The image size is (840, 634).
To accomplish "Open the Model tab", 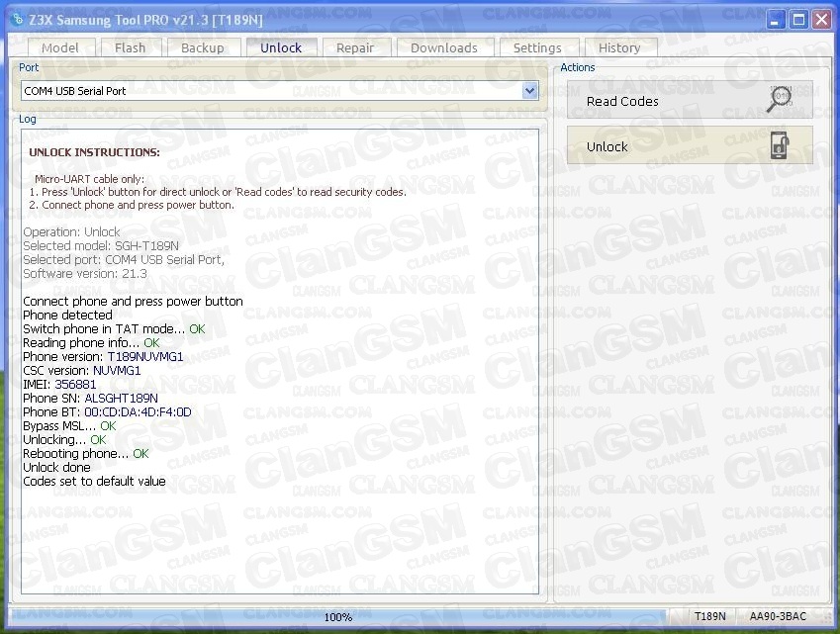I will [x=60, y=47].
